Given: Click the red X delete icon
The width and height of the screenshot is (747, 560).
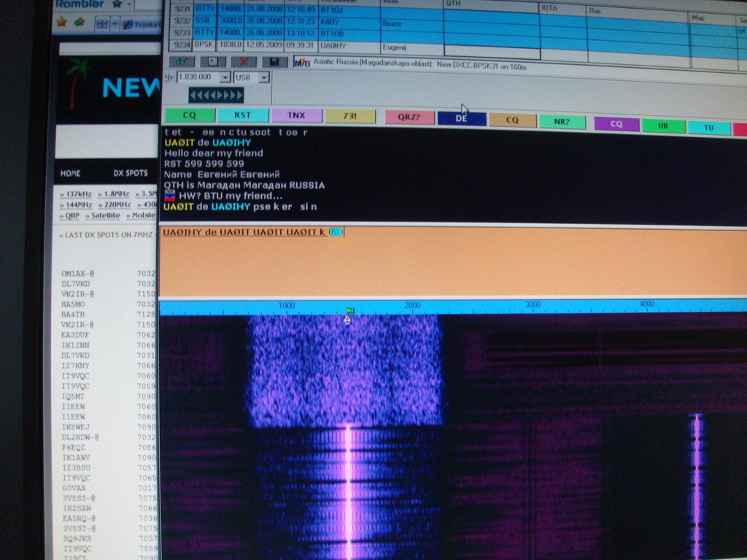Looking at the screenshot, I should tap(244, 62).
